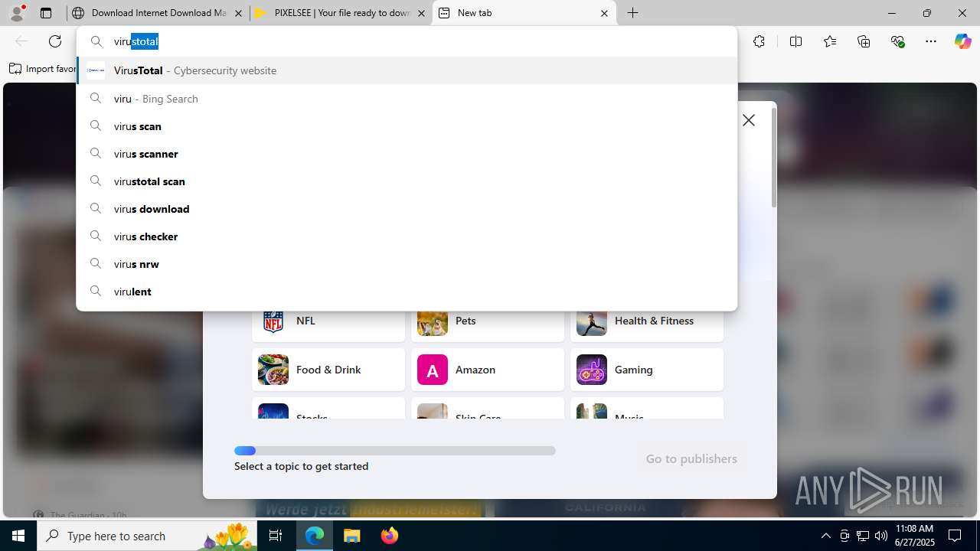Choose the virustotal scan suggestion

click(407, 181)
